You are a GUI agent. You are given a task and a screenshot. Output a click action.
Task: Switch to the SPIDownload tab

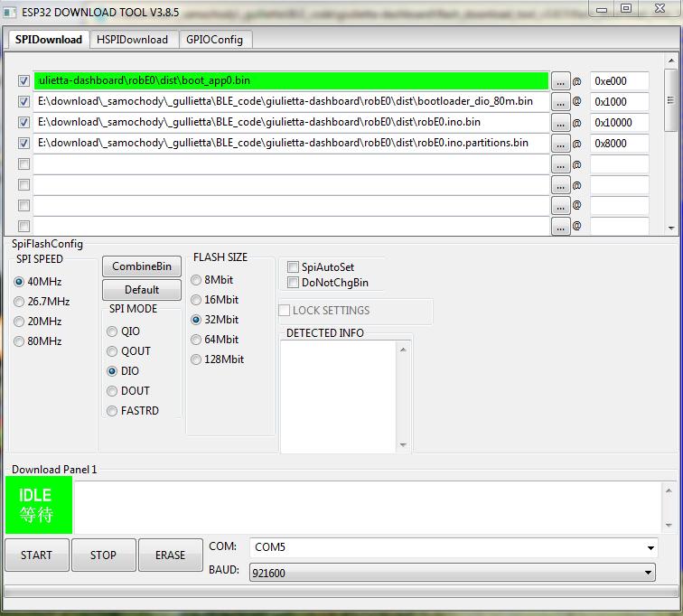click(49, 40)
